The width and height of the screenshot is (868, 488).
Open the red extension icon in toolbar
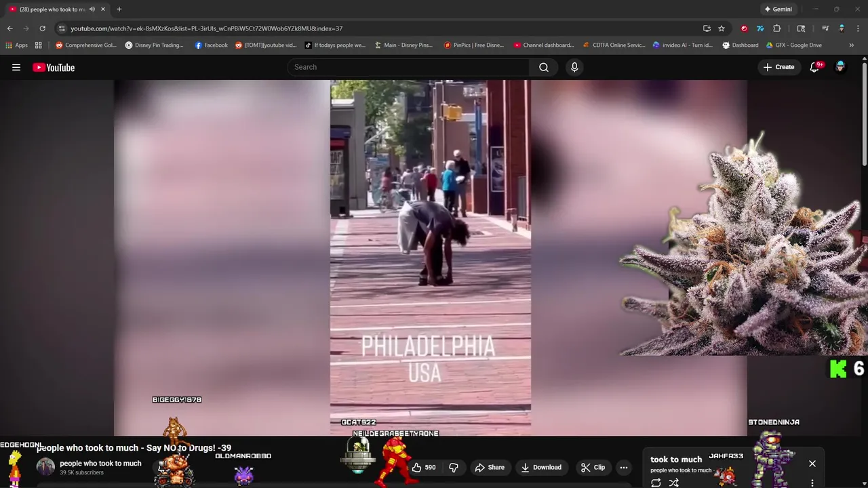(744, 28)
